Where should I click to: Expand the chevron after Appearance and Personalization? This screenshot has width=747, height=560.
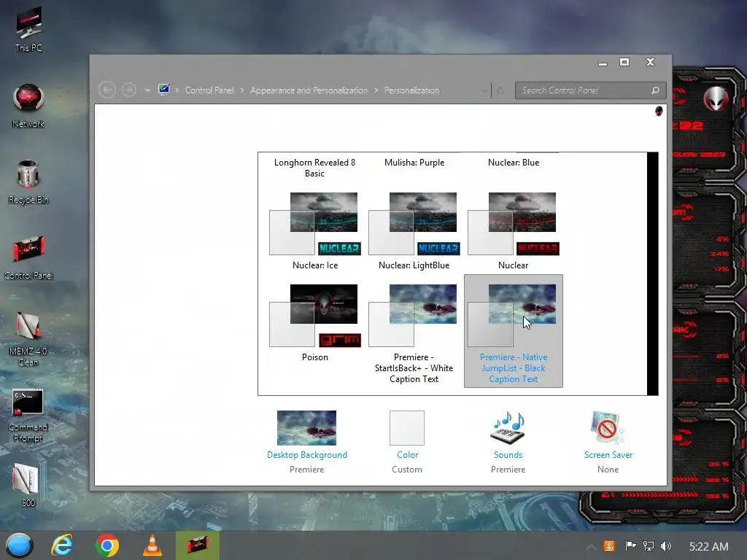(x=376, y=90)
